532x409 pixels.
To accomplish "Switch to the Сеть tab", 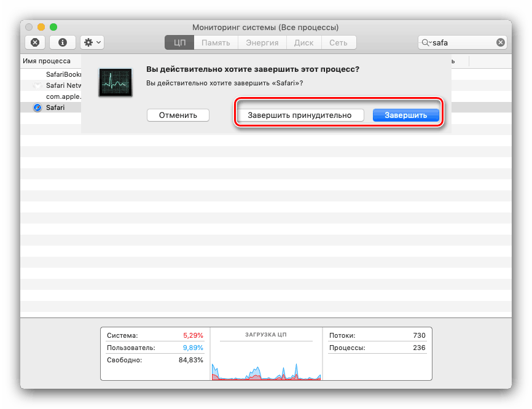I will tap(338, 43).
